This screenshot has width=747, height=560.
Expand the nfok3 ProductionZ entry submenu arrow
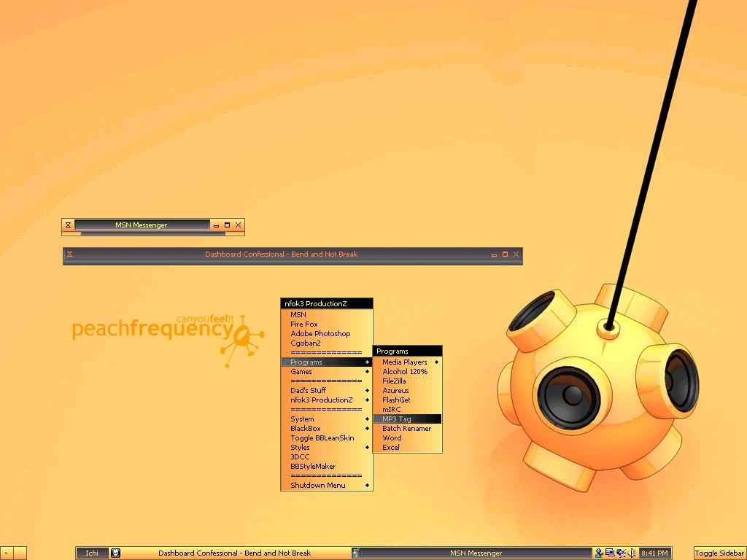point(368,400)
